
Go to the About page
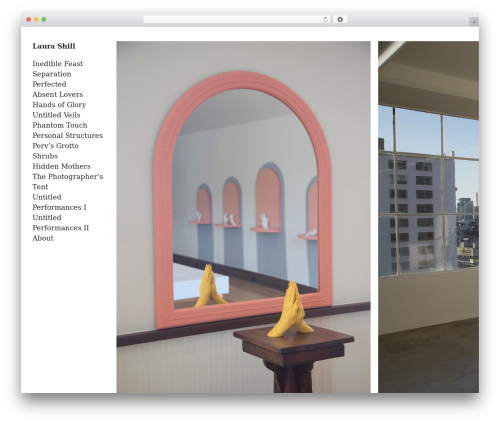coord(43,238)
